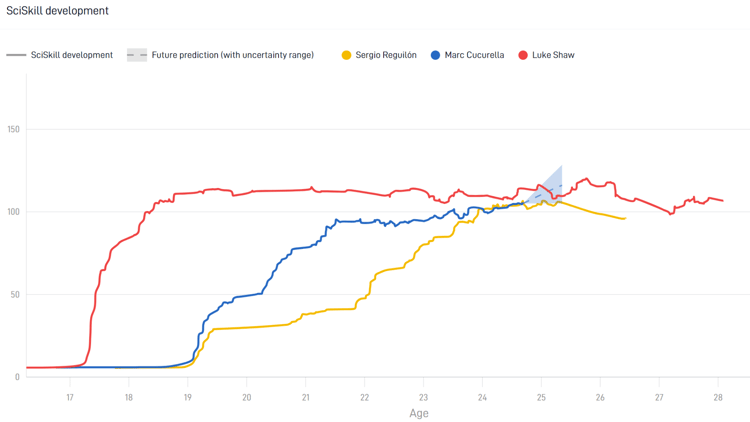
Task: Toggle the Sergio Reguilón series label
Action: [386, 55]
